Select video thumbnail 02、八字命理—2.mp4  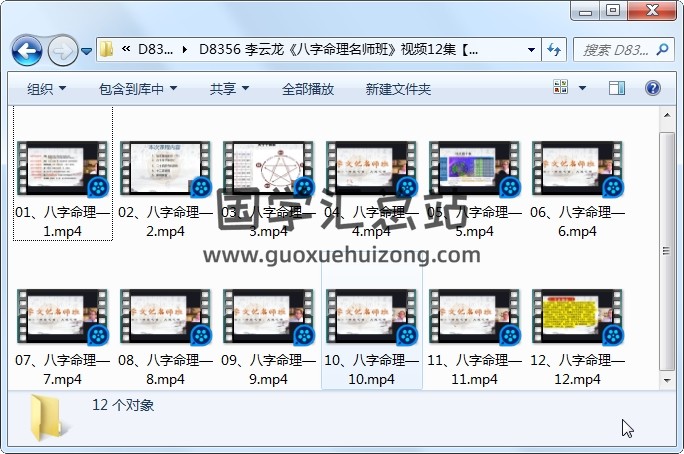pos(165,168)
